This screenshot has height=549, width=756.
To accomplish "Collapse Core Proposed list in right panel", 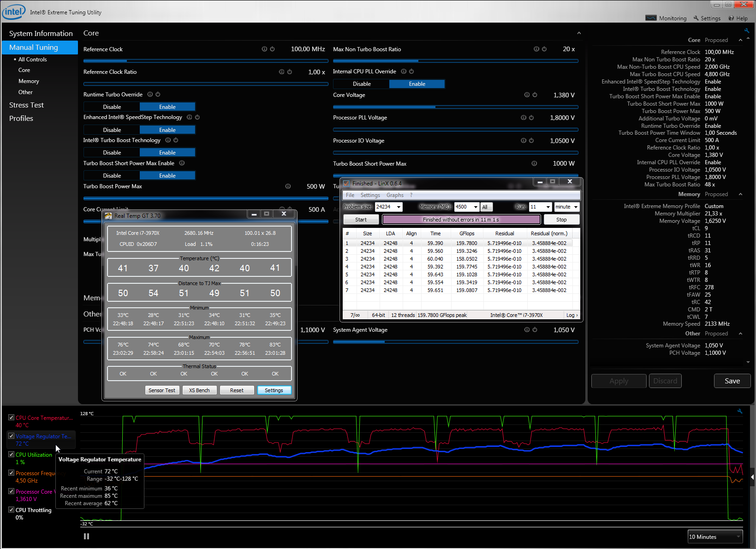I will pyautogui.click(x=740, y=40).
